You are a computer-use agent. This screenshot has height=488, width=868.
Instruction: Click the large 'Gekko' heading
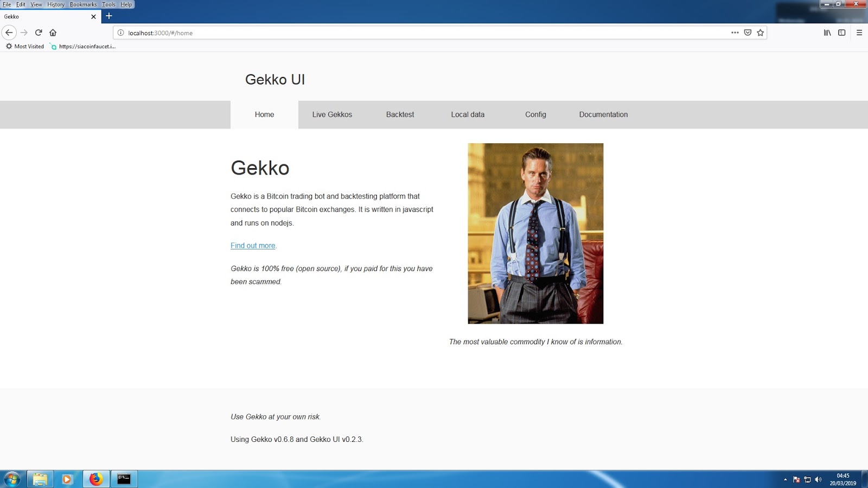[x=260, y=168]
